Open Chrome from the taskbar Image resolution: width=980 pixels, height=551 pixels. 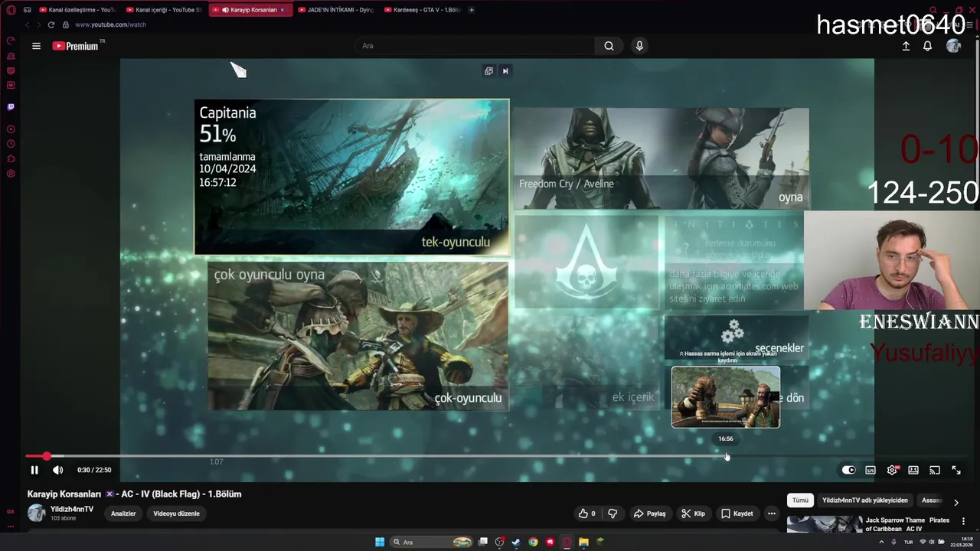point(533,542)
